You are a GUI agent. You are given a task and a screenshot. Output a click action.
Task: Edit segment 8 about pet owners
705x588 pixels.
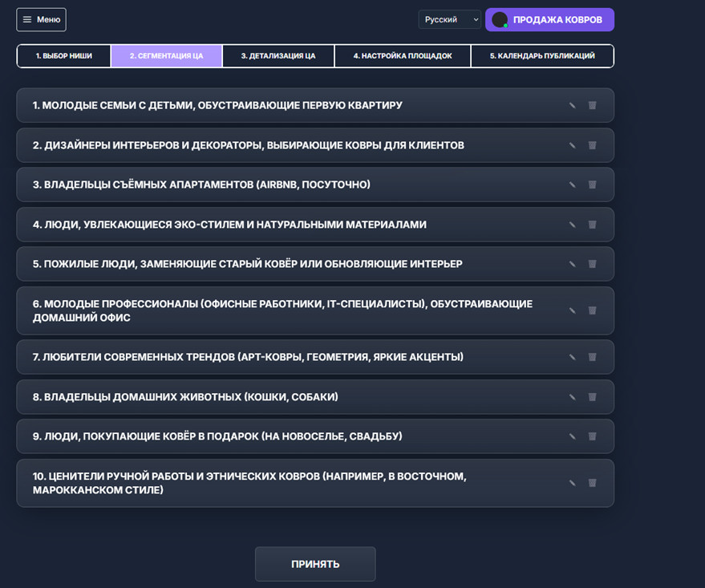[573, 397]
